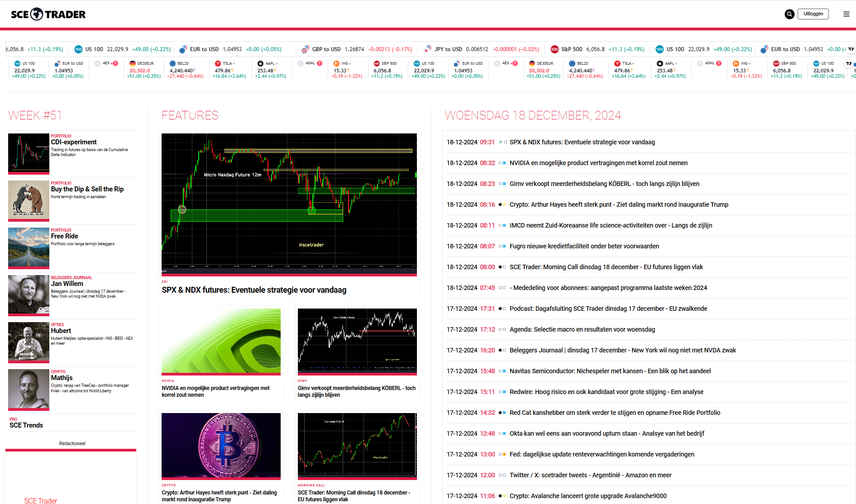This screenshot has height=504, width=856.
Task: Select the Redactioneel tab
Action: [72, 443]
